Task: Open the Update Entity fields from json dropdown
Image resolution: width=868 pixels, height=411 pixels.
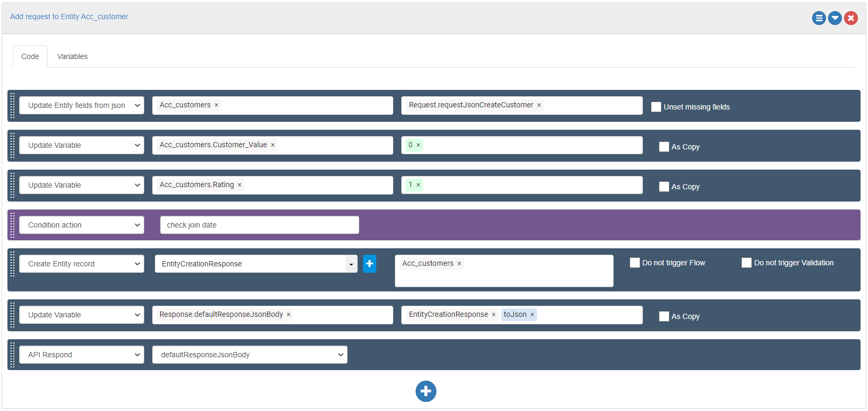Action: (x=81, y=105)
